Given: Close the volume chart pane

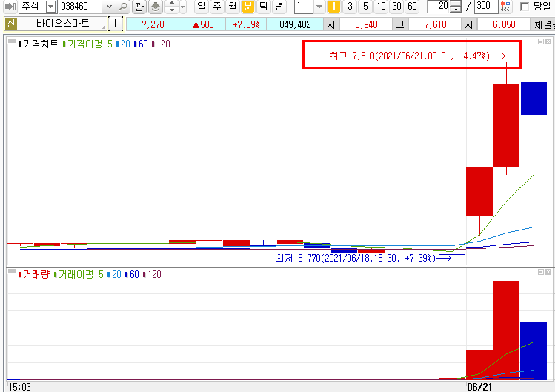Looking at the screenshot, I should click(x=548, y=272).
